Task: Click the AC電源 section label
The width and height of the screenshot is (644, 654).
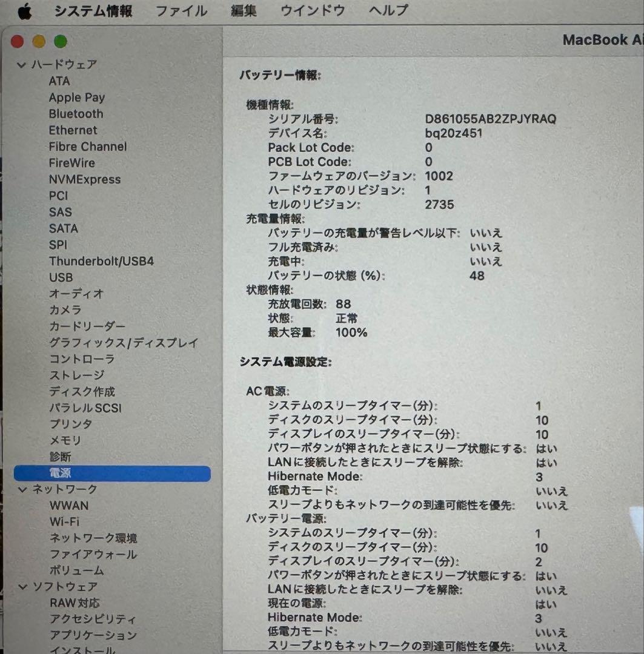Action: (268, 391)
